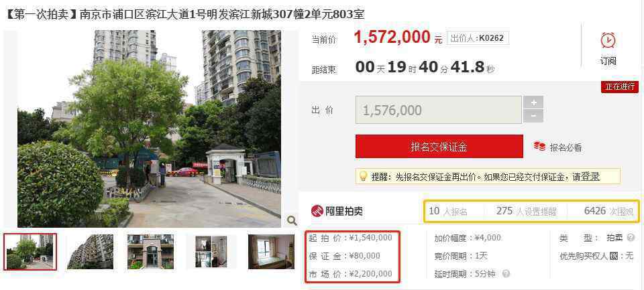Click the 报名交保证金 red button

pos(439,147)
